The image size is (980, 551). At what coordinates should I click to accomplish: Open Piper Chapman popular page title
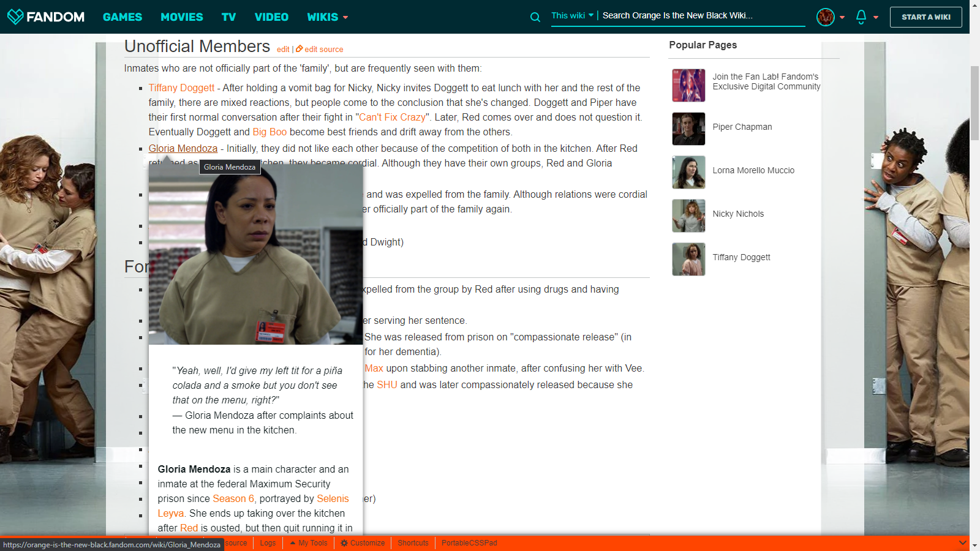pyautogui.click(x=742, y=127)
